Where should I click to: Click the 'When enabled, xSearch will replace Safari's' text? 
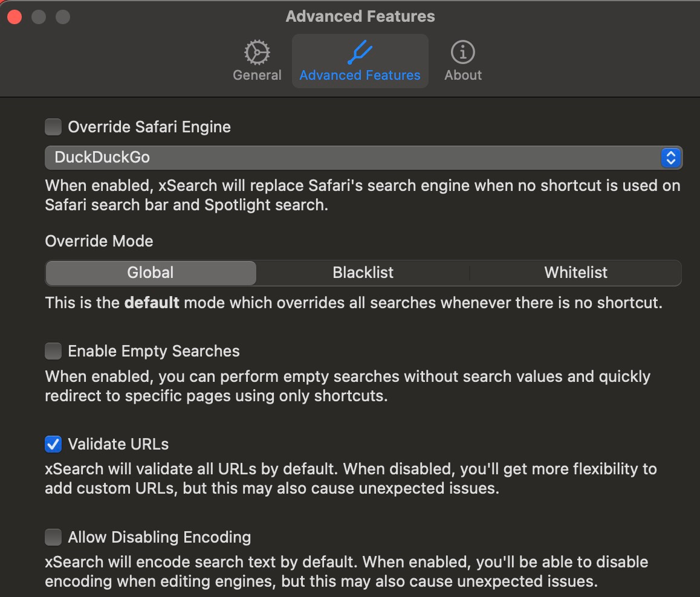363,195
